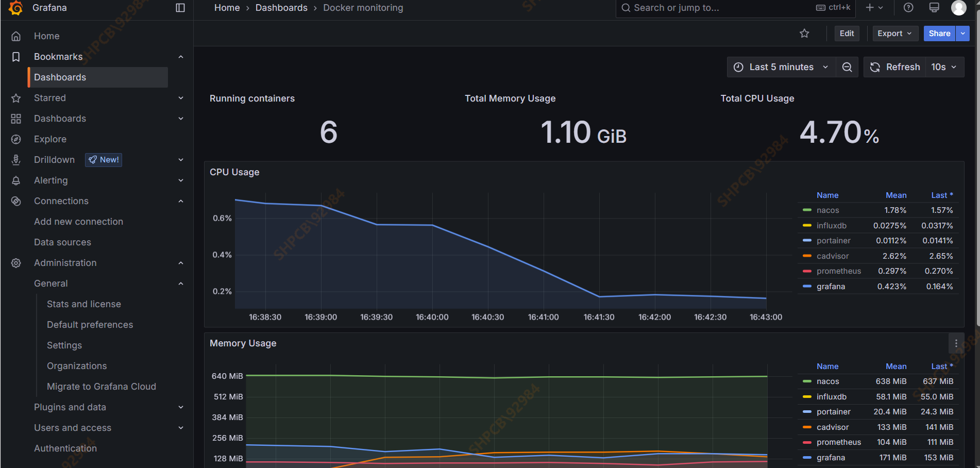Open Data sources menu item

tap(62, 242)
